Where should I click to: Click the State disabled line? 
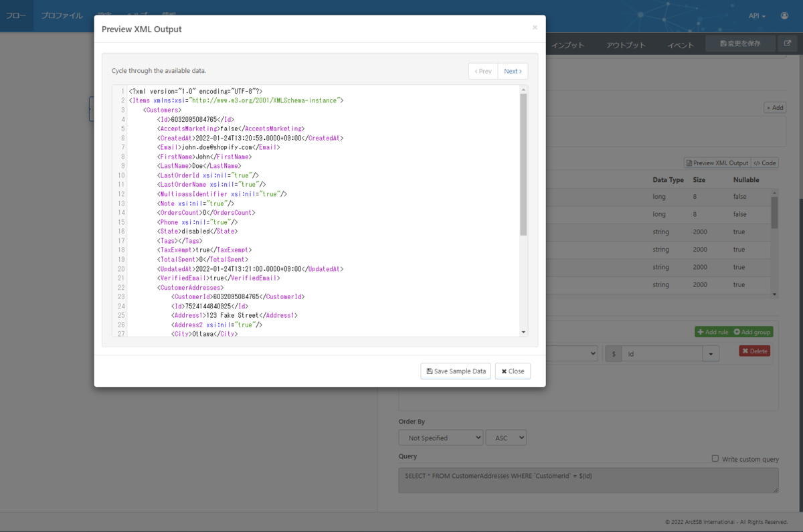pos(197,231)
